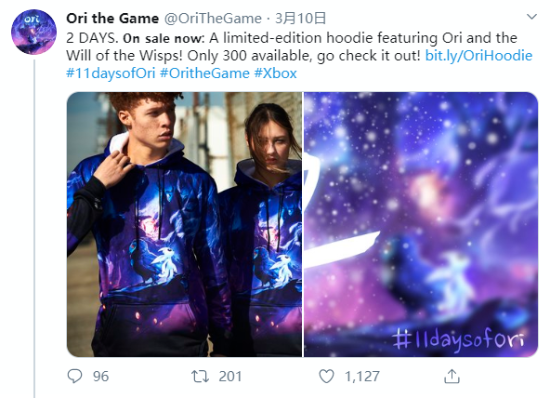This screenshot has height=398, width=550.
Task: Click the #11daysofOri hashtag
Action: (110, 73)
